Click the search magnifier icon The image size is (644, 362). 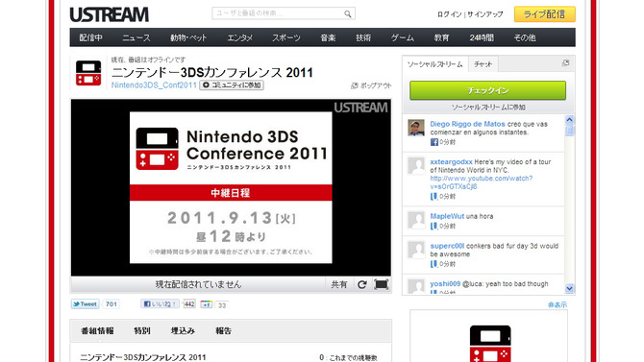pyautogui.click(x=347, y=14)
